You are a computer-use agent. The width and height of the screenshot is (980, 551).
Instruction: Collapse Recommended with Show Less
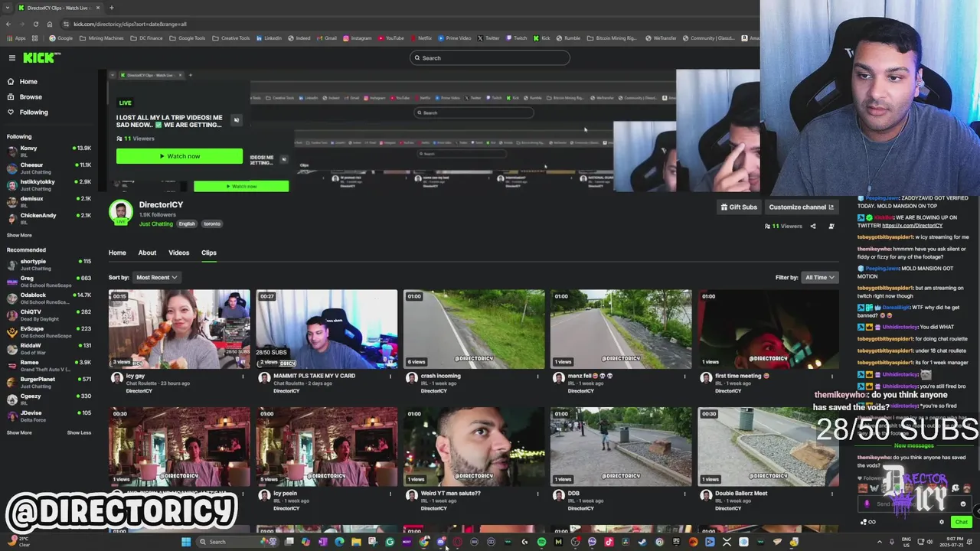(x=79, y=432)
